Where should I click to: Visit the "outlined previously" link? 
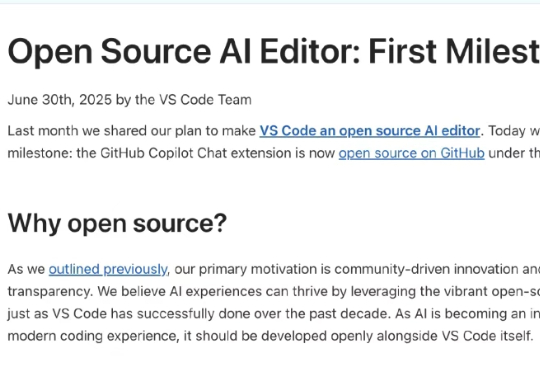click(108, 269)
